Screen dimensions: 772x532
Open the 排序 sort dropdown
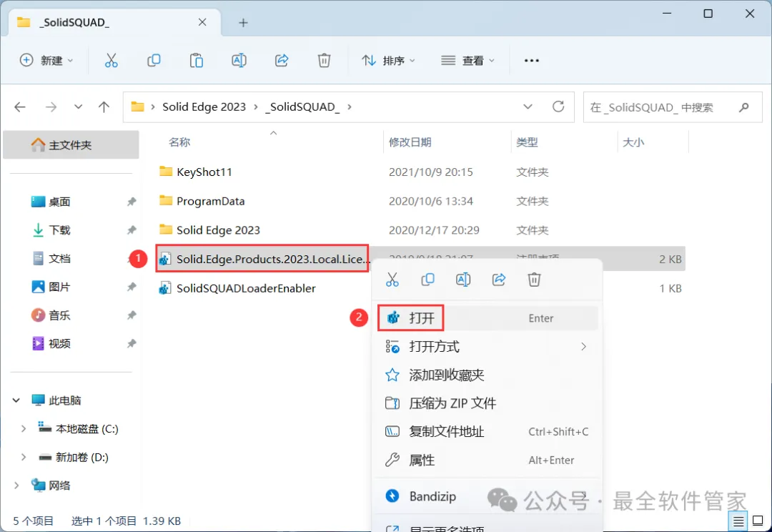click(x=388, y=61)
